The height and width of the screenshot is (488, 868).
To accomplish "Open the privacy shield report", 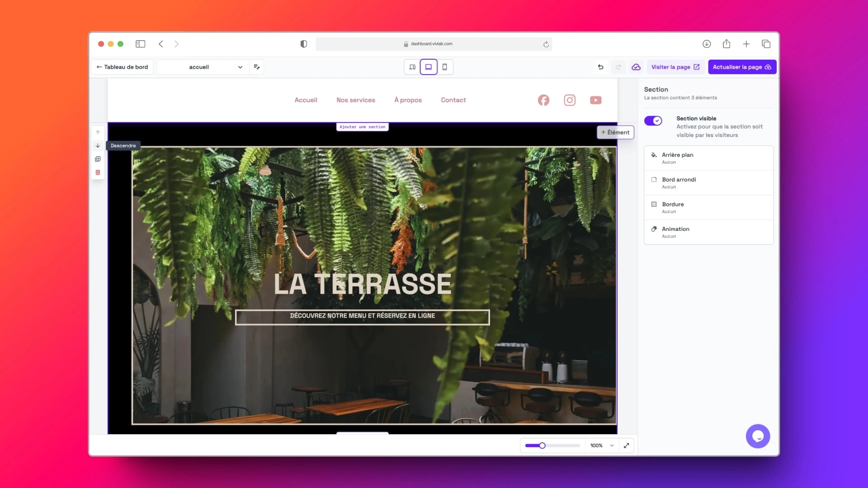I will 304,44.
